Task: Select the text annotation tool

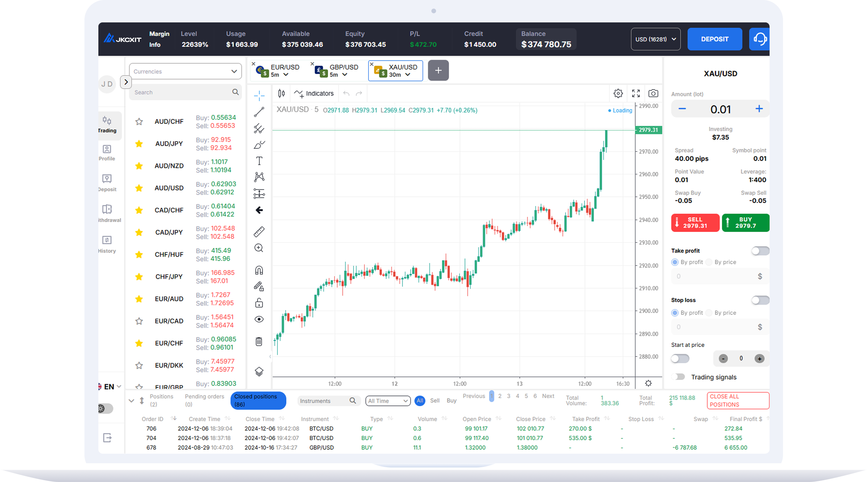Action: pyautogui.click(x=259, y=161)
